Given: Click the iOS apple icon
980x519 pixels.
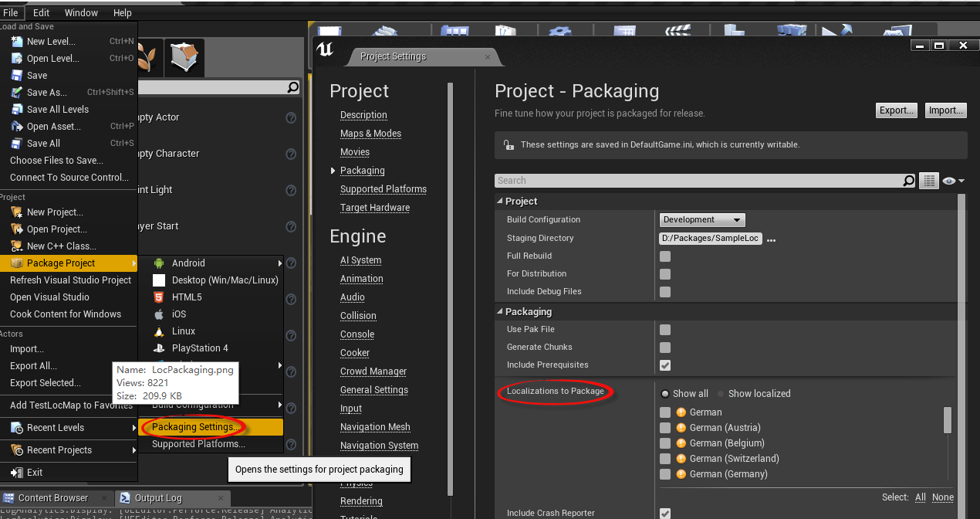Looking at the screenshot, I should coord(159,314).
